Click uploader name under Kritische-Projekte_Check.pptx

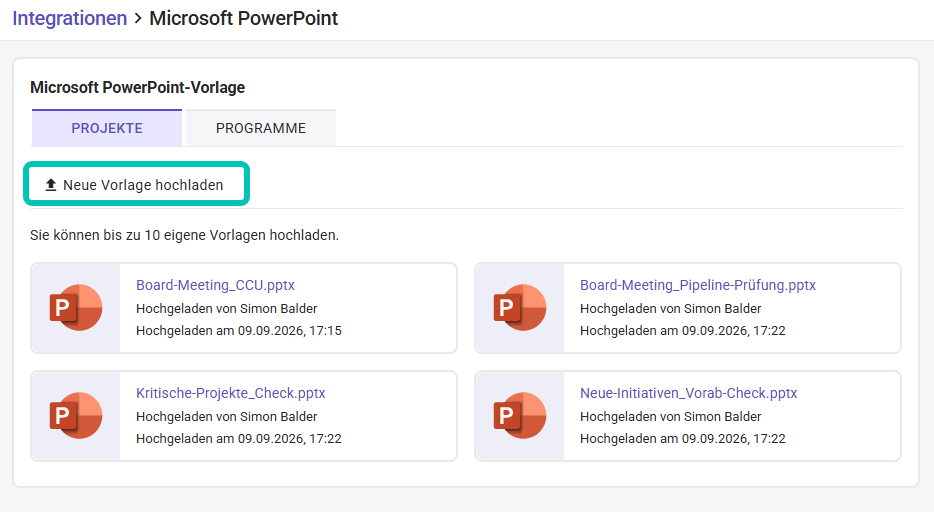point(279,416)
